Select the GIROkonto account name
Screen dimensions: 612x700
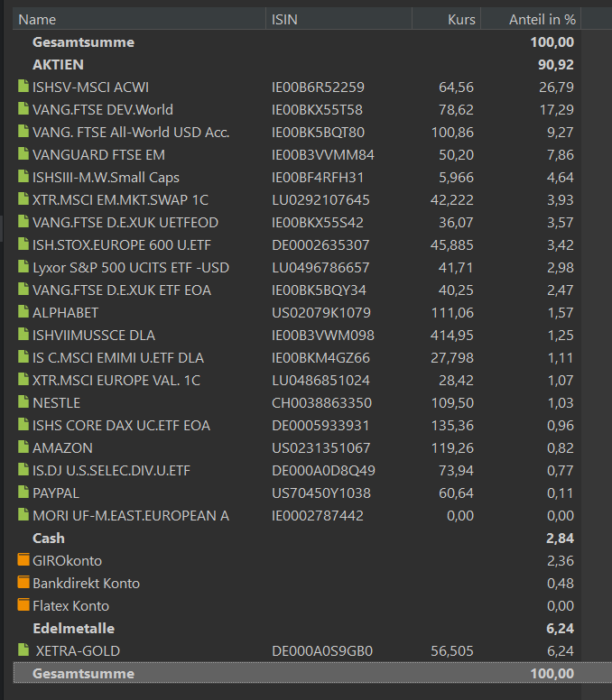point(68,561)
